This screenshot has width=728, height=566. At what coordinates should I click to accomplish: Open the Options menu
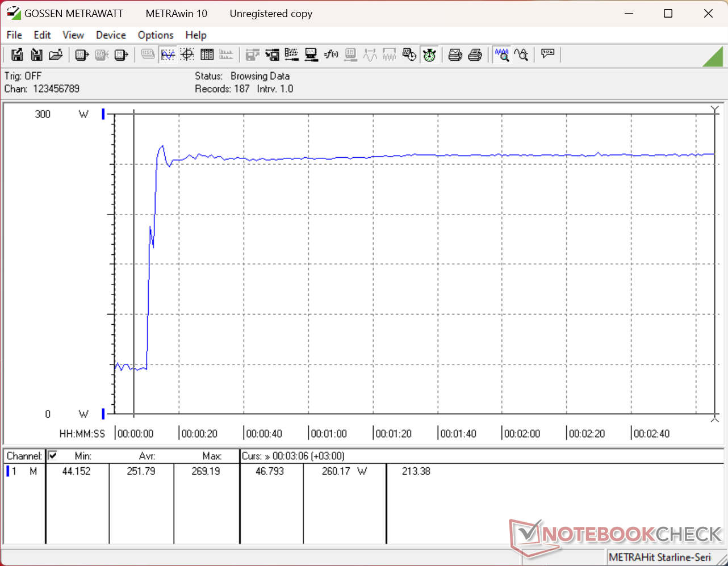point(156,35)
